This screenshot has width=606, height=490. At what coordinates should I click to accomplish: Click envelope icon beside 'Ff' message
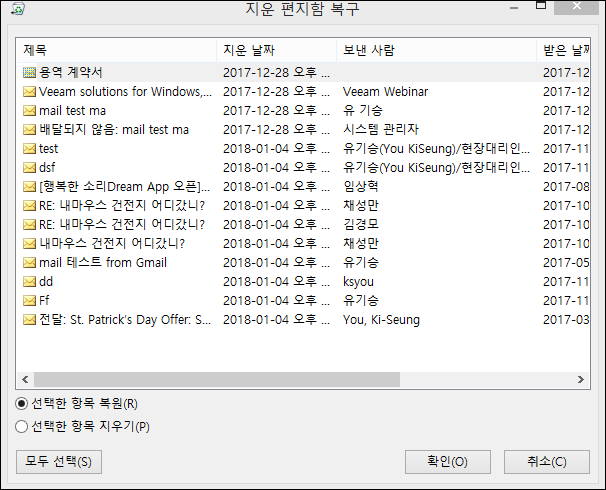pos(29,301)
